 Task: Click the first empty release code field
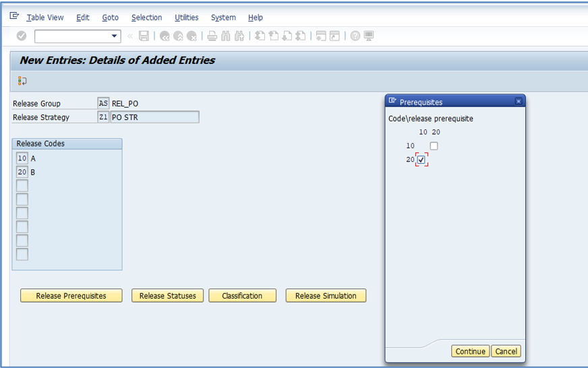click(x=22, y=185)
